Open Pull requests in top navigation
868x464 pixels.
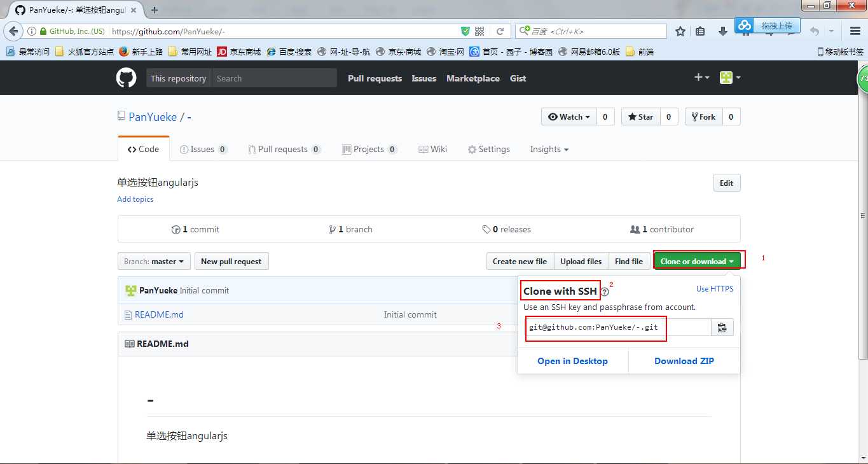pos(375,78)
